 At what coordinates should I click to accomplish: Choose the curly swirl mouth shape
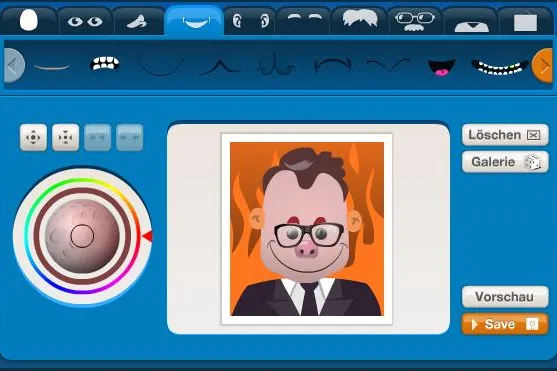[276, 65]
